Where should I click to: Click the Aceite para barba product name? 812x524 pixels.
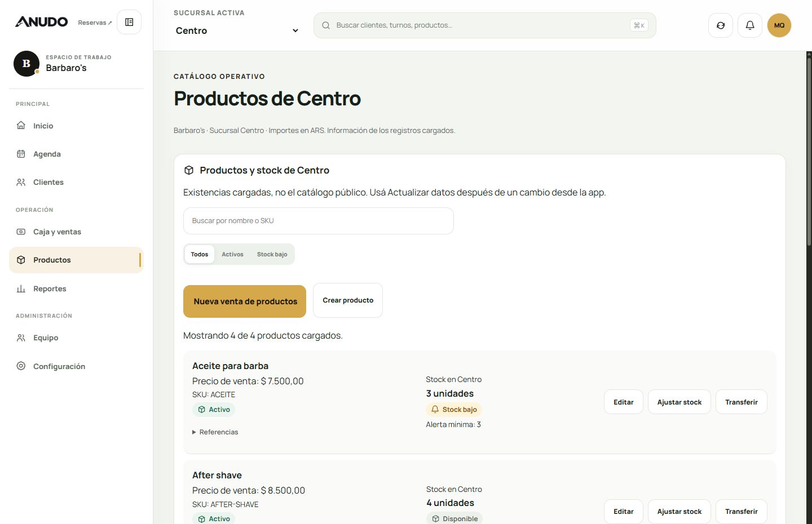[230, 366]
